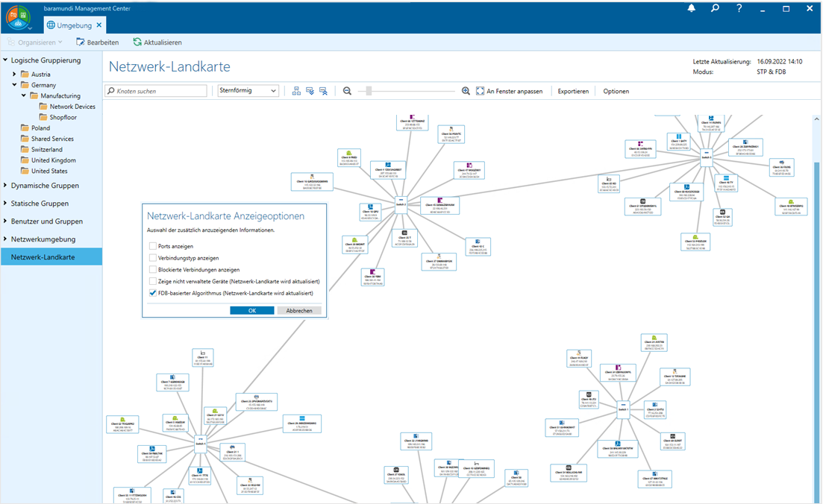Check Verbindungstyp anzeigen
The image size is (823, 504).
point(153,257)
